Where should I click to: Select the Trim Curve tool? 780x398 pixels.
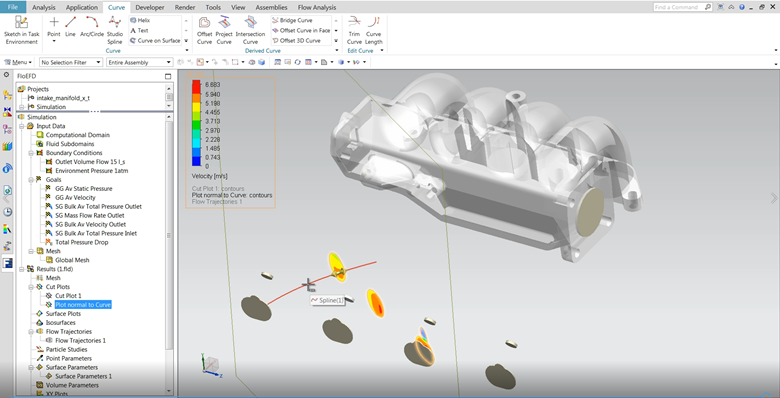click(354, 30)
